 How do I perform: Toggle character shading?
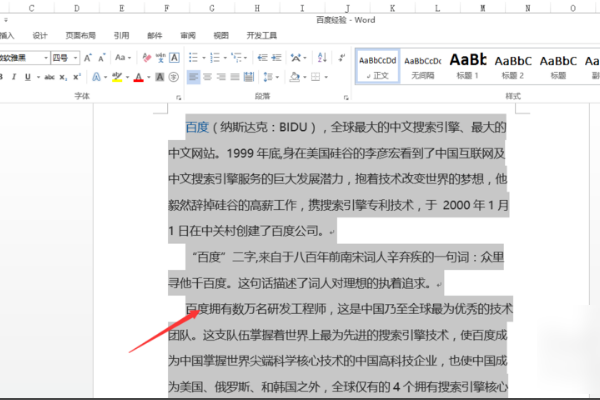[x=160, y=77]
